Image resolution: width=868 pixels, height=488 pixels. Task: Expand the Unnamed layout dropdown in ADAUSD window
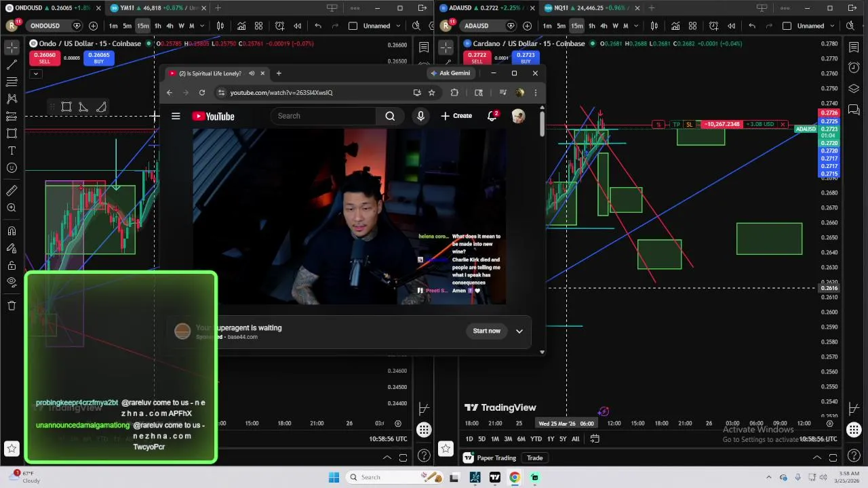(x=831, y=26)
